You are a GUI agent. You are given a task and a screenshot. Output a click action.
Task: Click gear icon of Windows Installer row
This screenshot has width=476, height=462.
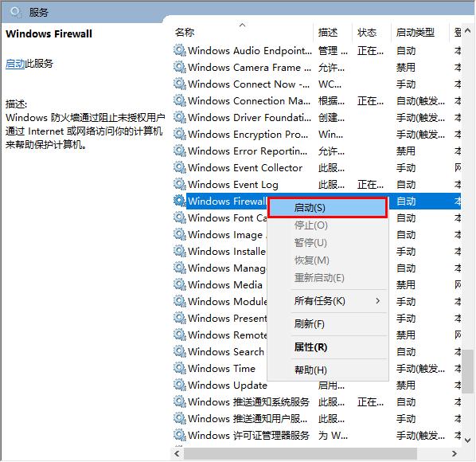coord(179,251)
